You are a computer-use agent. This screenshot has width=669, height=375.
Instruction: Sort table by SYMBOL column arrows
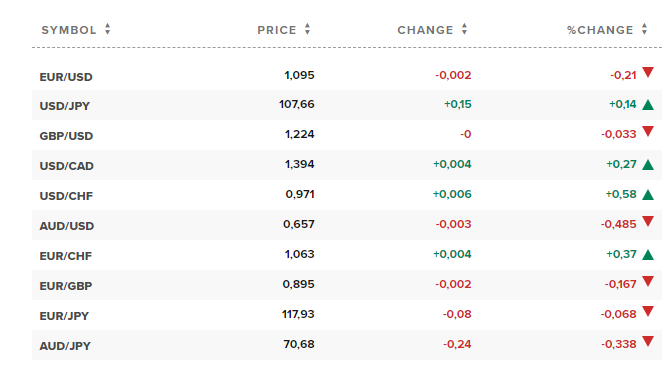tap(108, 29)
